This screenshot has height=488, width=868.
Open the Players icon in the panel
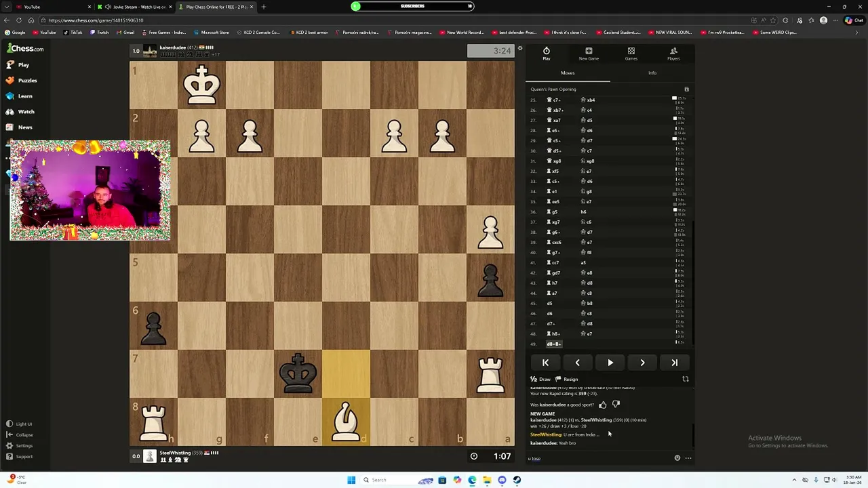[x=673, y=54]
